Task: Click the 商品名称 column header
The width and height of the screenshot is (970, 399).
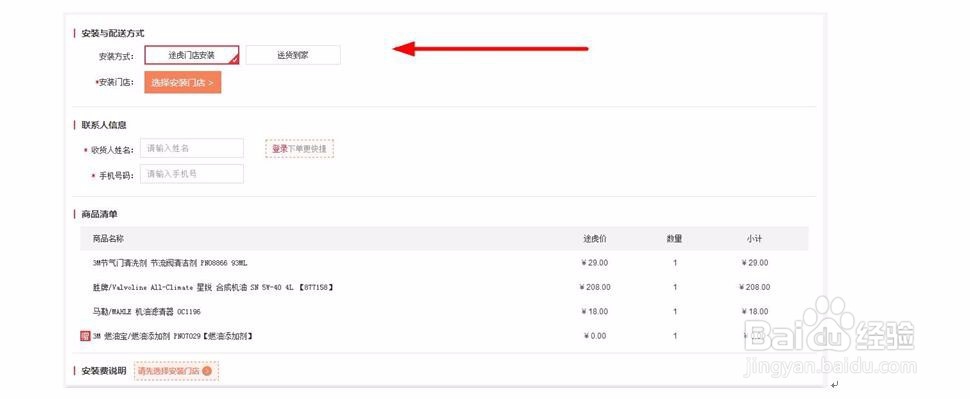Action: tap(108, 239)
